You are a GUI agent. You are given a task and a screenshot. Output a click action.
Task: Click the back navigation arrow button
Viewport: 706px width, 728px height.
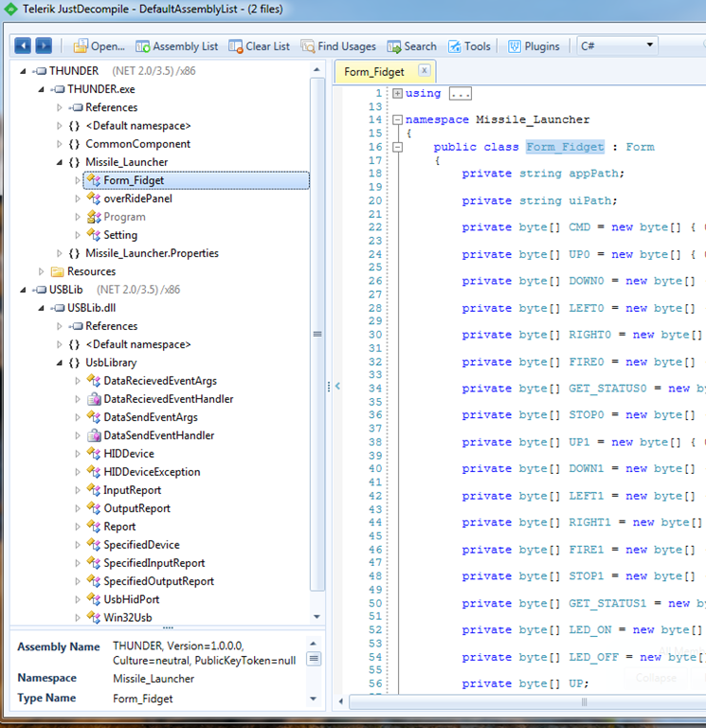tap(23, 45)
